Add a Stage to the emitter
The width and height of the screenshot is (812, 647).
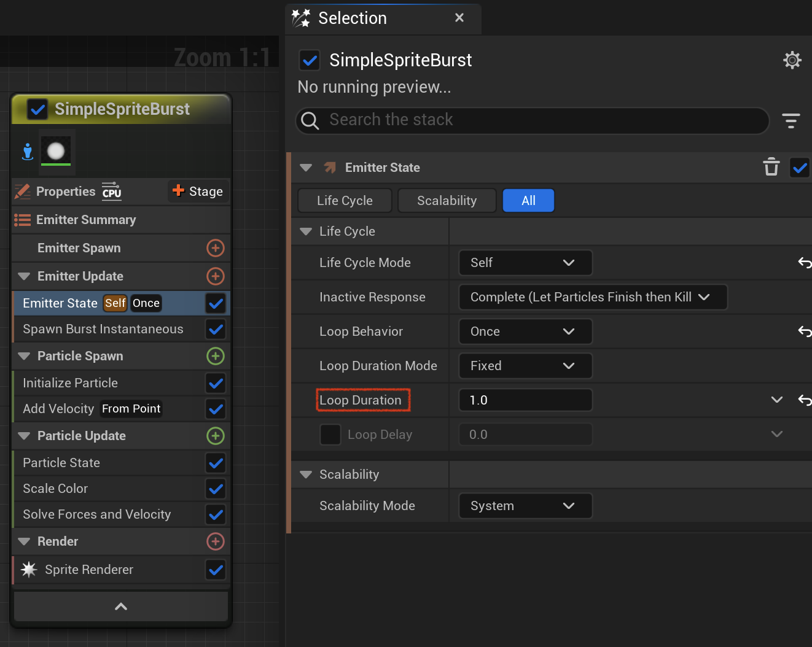click(x=198, y=192)
